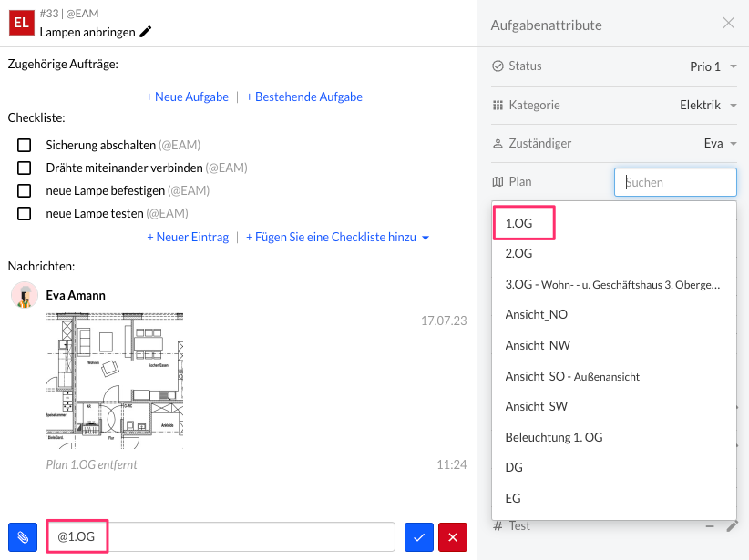Screen dimensions: 749x560
Task: Choose 'Beleuchtung 1. OG' plan option
Action: (553, 437)
